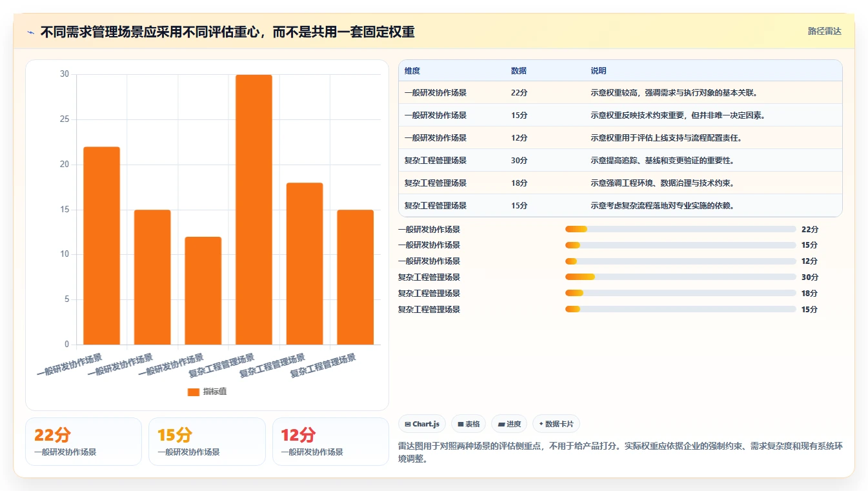Select the 进度 tag chip
This screenshot has height=491, width=868.
tap(509, 424)
